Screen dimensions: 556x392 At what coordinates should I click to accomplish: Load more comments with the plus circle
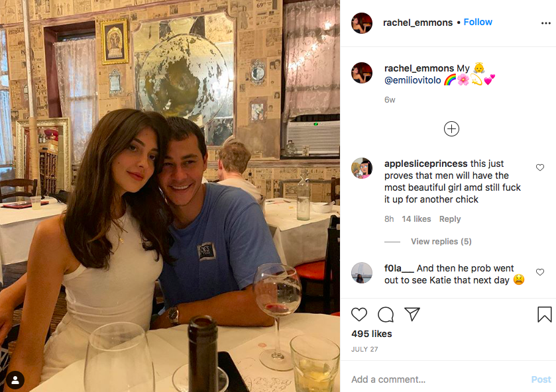click(x=451, y=128)
